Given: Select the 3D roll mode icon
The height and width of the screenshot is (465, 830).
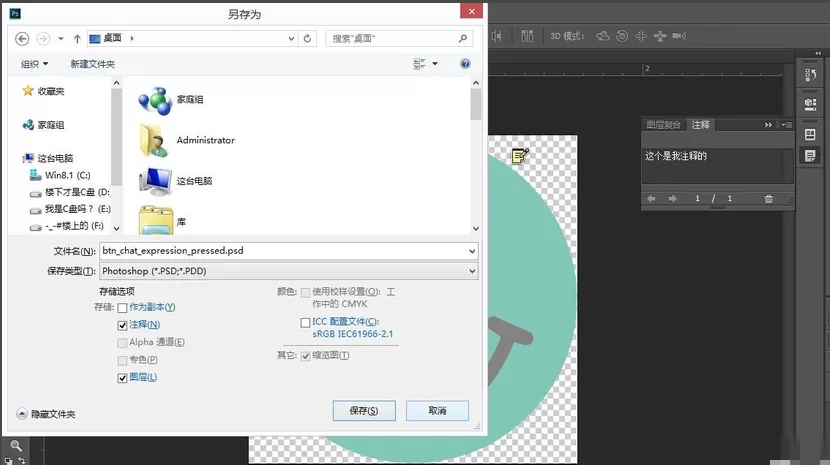Looking at the screenshot, I should [x=622, y=36].
